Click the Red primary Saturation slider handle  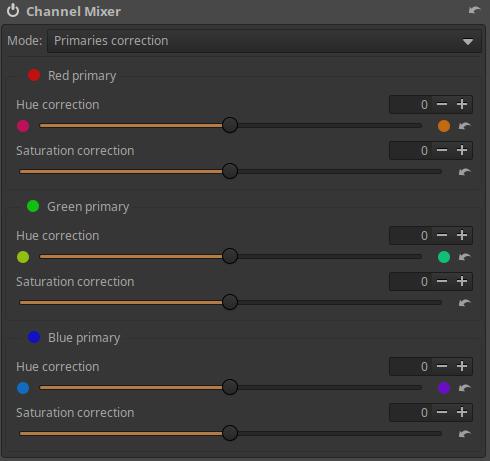pyautogui.click(x=230, y=171)
